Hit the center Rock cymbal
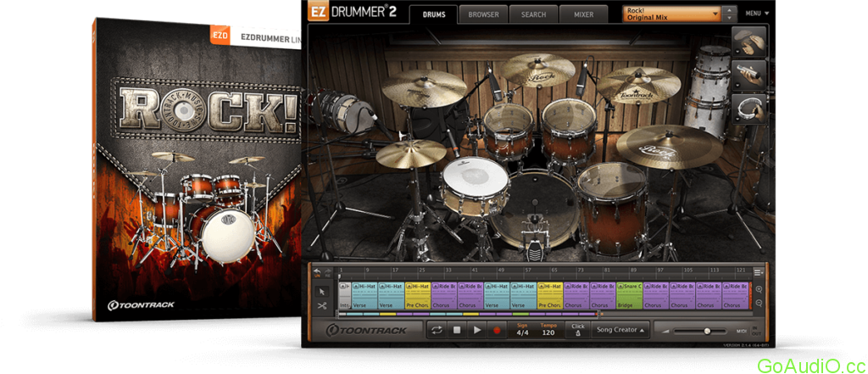The width and height of the screenshot is (868, 374). click(538, 70)
